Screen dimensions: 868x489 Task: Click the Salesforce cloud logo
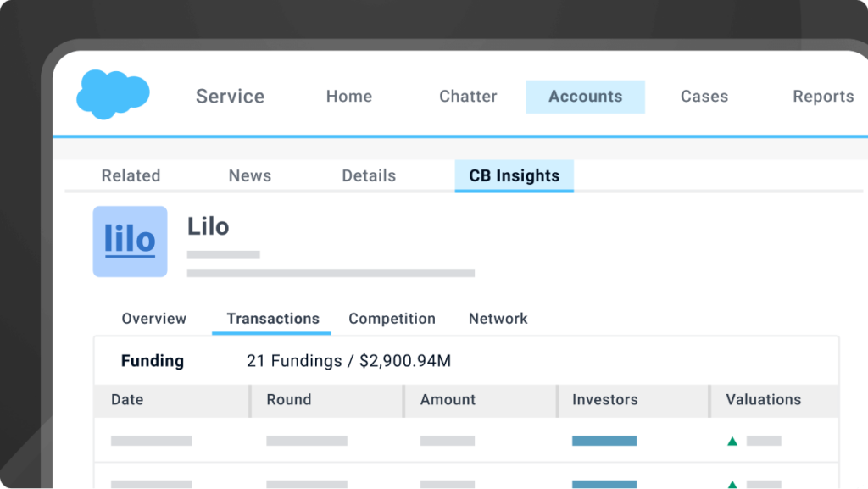click(113, 94)
